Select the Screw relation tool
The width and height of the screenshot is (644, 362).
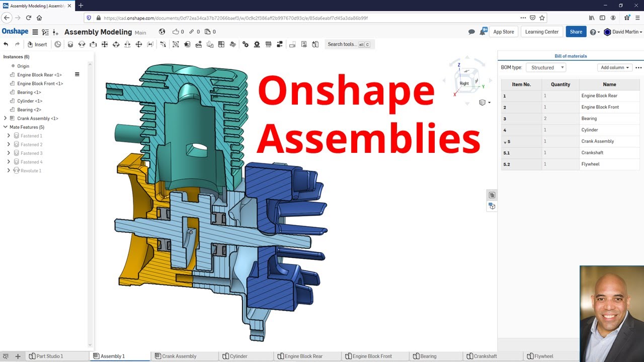point(268,44)
